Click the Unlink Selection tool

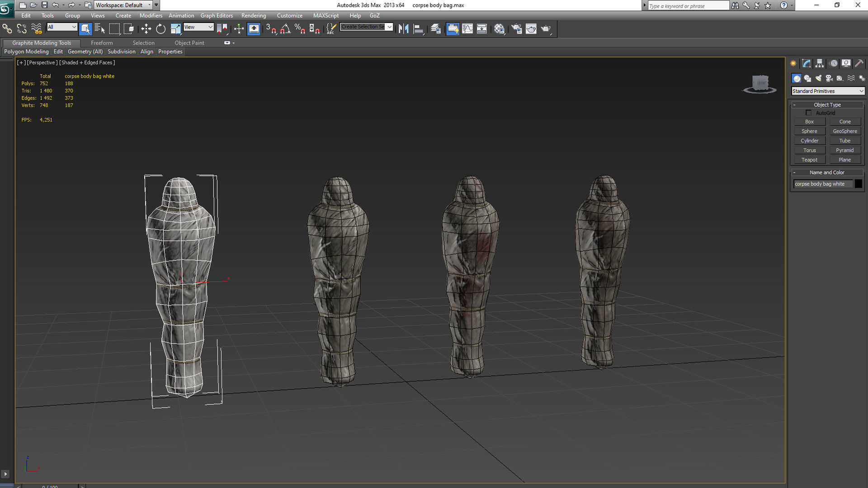tap(21, 29)
